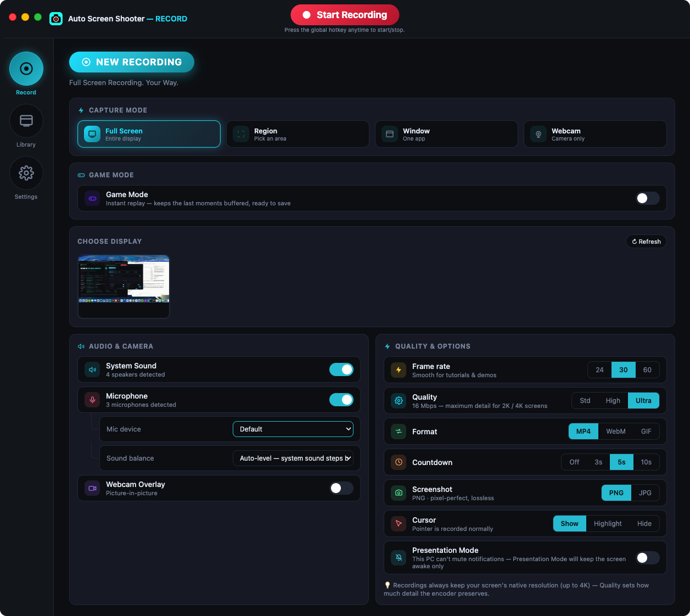The width and height of the screenshot is (690, 616).
Task: Refresh the display list
Action: 646,242
